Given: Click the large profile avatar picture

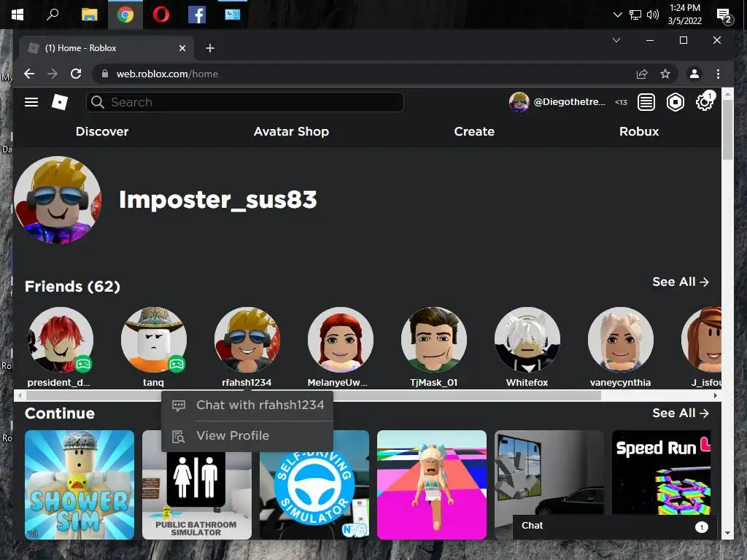Looking at the screenshot, I should 58,200.
